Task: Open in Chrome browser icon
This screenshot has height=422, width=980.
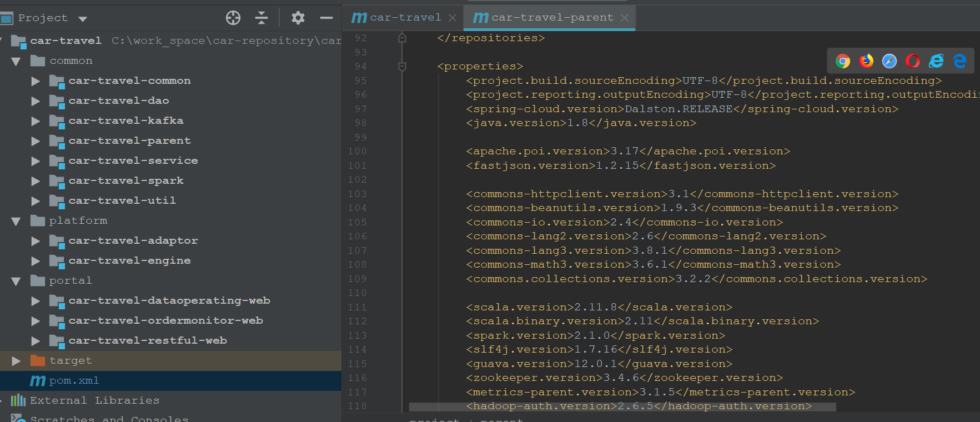Action: click(x=843, y=61)
